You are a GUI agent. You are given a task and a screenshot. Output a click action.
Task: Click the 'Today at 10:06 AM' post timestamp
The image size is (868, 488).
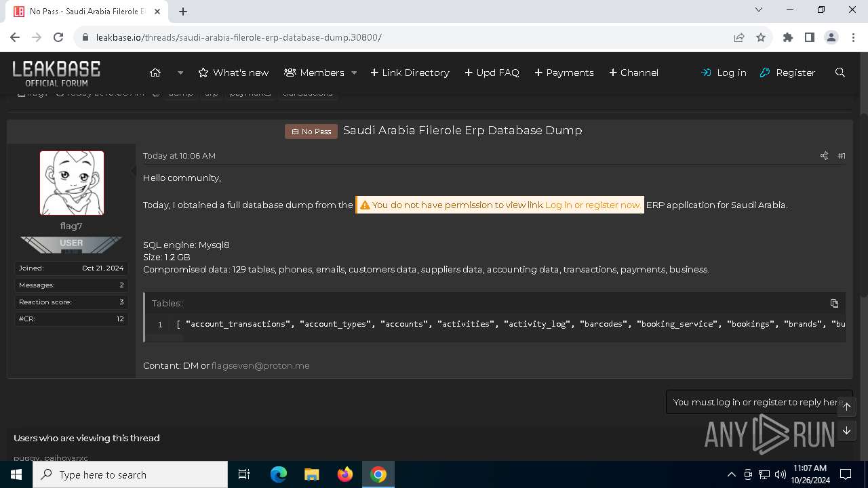[x=179, y=156]
